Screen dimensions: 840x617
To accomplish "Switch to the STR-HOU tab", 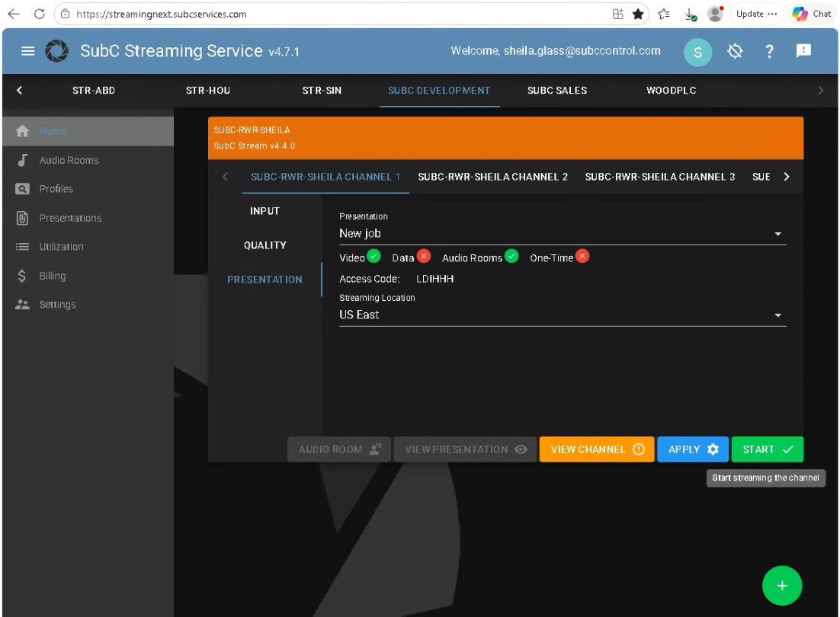I will 208,91.
